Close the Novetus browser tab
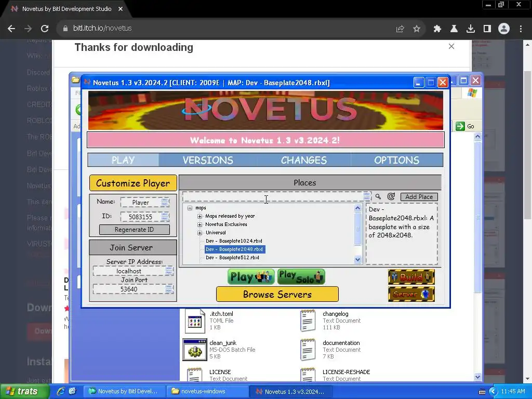This screenshot has width=532, height=399. click(121, 9)
